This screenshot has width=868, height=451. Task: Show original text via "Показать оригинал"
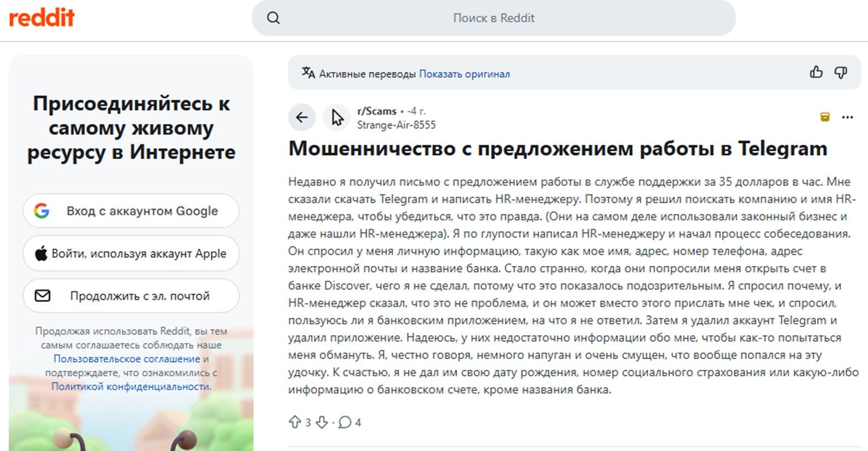464,74
